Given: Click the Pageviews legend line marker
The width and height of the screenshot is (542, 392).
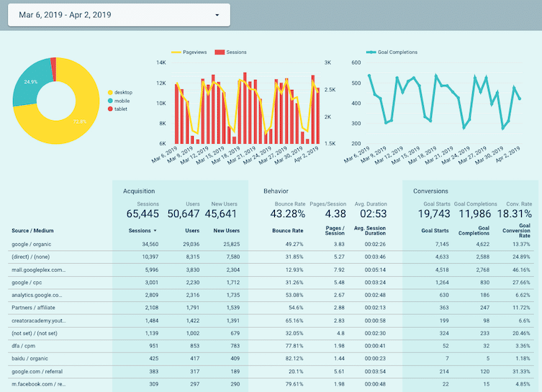Looking at the screenshot, I should tap(176, 53).
